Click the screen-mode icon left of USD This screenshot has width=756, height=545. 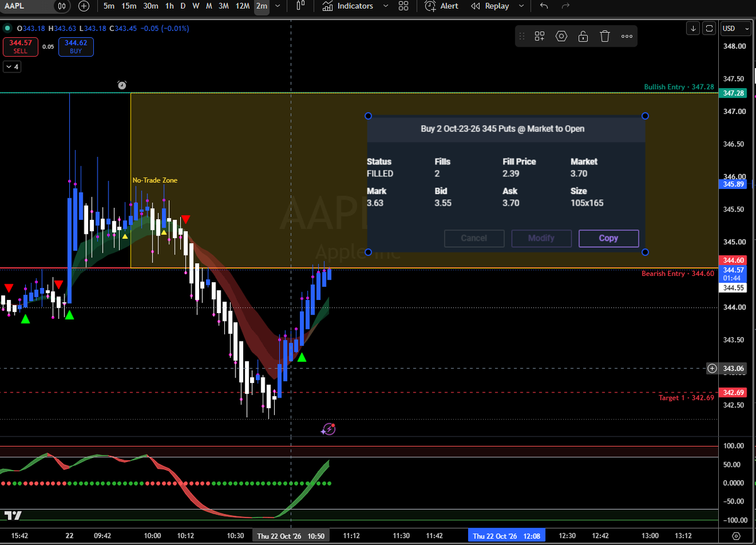coord(709,28)
